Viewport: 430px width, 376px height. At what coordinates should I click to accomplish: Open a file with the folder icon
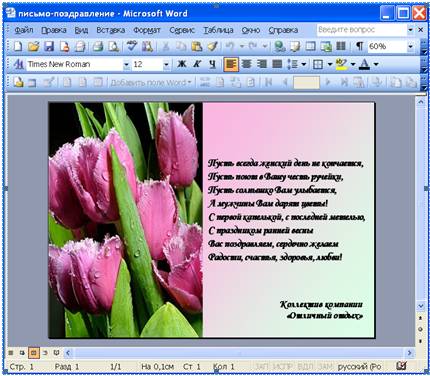[33, 46]
